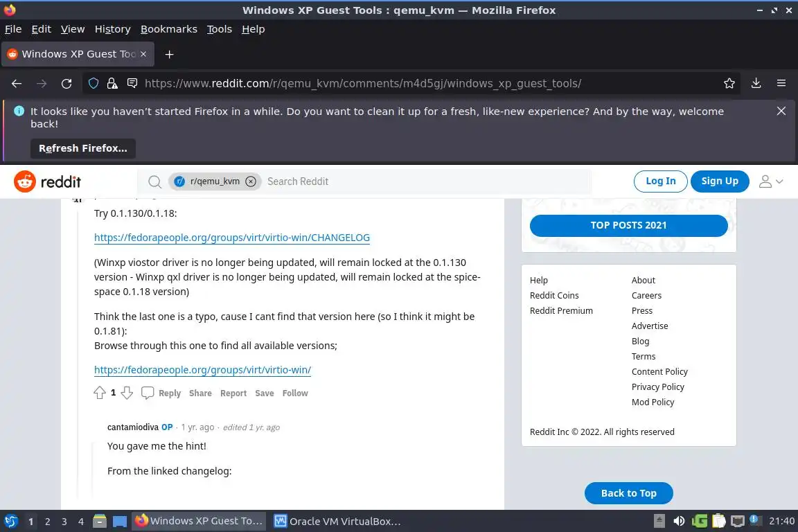Open the Bookmarks menu
This screenshot has height=532, width=798.
(169, 29)
